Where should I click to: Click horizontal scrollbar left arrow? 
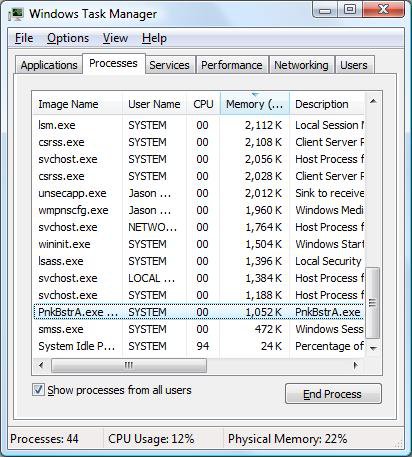pos(41,366)
